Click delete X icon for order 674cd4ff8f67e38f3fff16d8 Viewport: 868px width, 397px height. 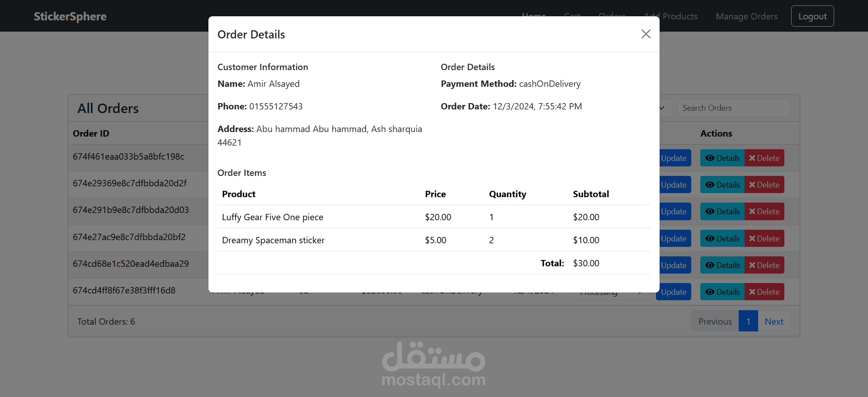pos(752,292)
